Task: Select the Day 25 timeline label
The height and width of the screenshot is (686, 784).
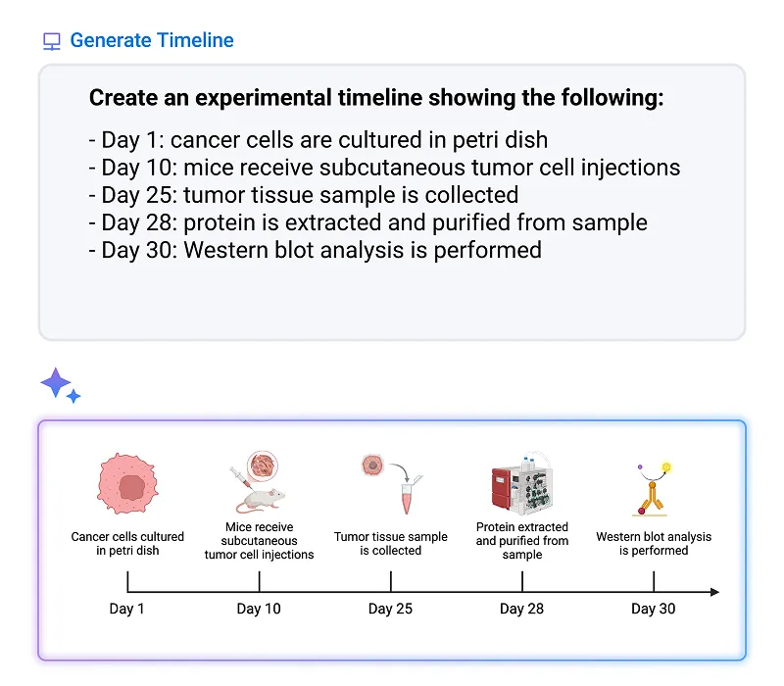Action: (390, 609)
